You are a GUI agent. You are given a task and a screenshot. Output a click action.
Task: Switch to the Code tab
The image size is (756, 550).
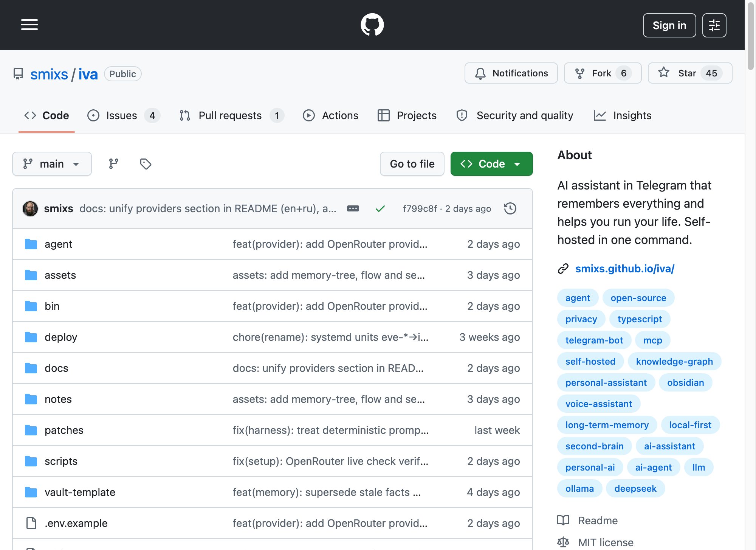[x=46, y=115]
